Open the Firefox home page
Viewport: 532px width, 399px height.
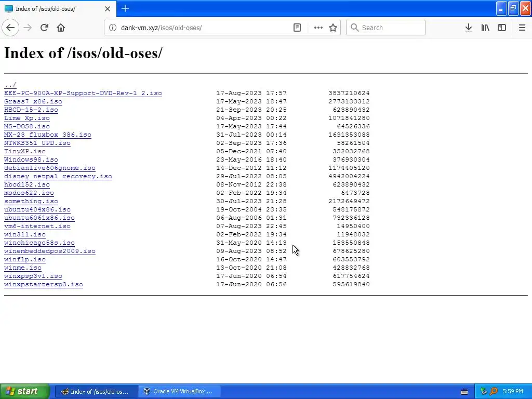tap(61, 28)
